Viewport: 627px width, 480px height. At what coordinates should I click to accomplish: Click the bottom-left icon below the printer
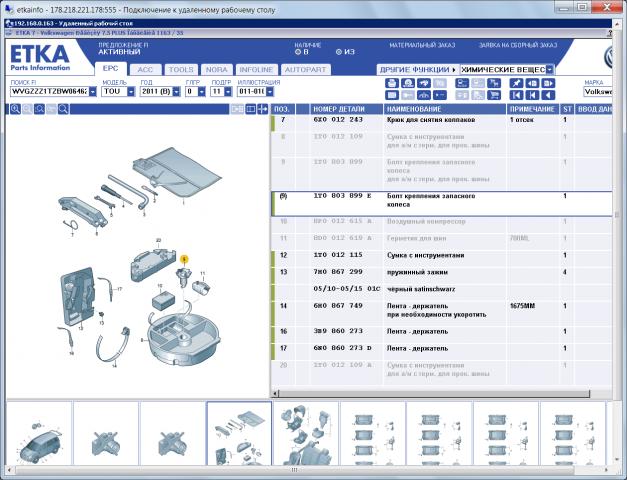(391, 95)
